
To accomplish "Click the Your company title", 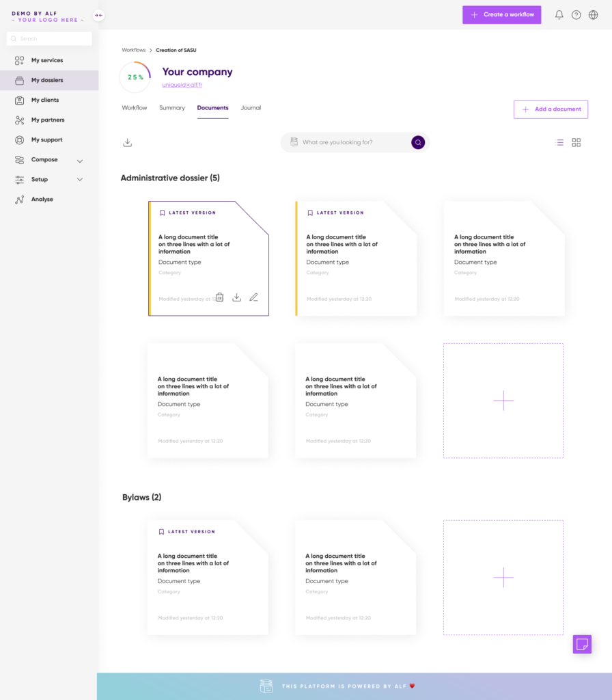I will point(197,72).
